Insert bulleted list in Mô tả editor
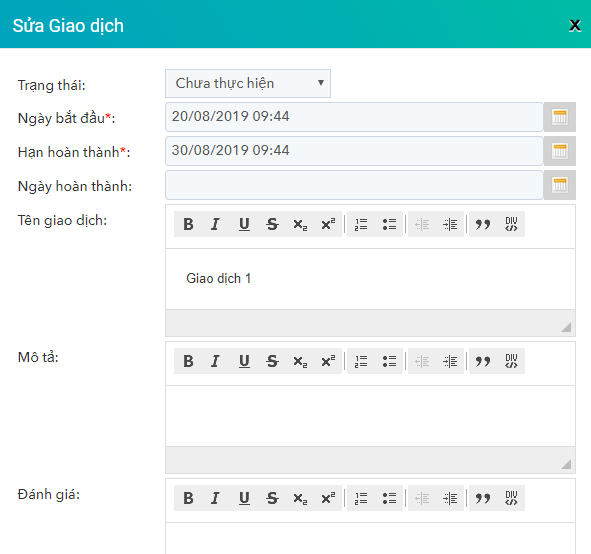Image resolution: width=591 pixels, height=554 pixels. 389,361
